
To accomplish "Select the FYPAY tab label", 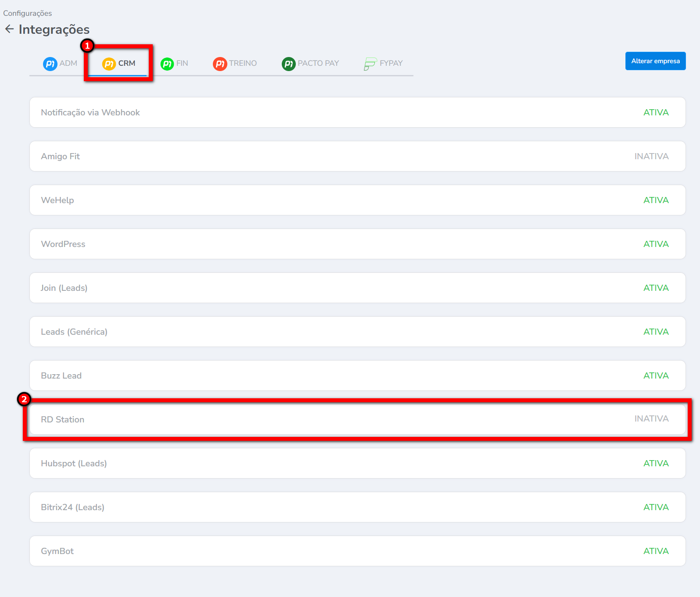I will point(391,63).
